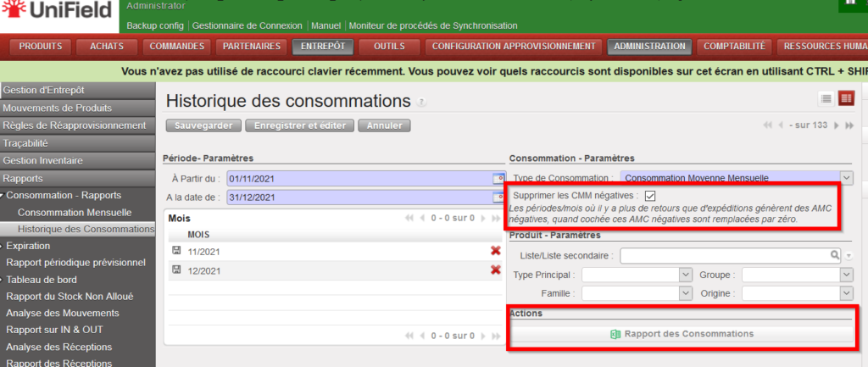Select Gestion Inventaire sidebar section
Image resolution: width=868 pixels, height=367 pixels.
[75, 161]
